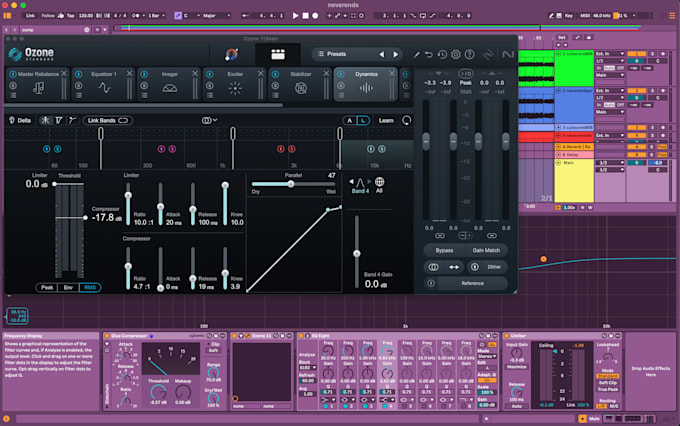Remove the Imager module with its X
Screen dimensions: 680x426
(195, 74)
